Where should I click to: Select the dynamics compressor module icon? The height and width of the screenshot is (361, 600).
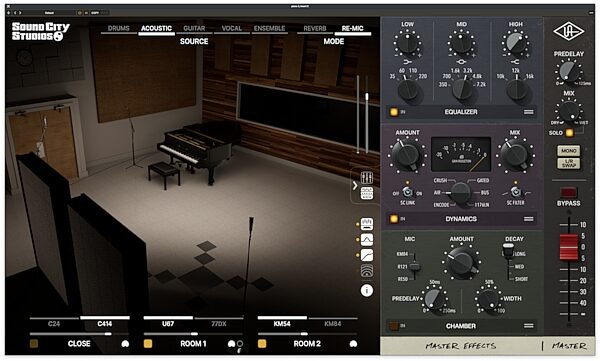[367, 224]
